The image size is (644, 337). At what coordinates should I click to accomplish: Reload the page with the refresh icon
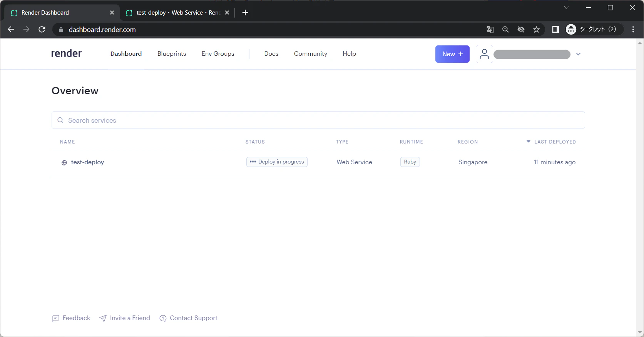click(42, 30)
